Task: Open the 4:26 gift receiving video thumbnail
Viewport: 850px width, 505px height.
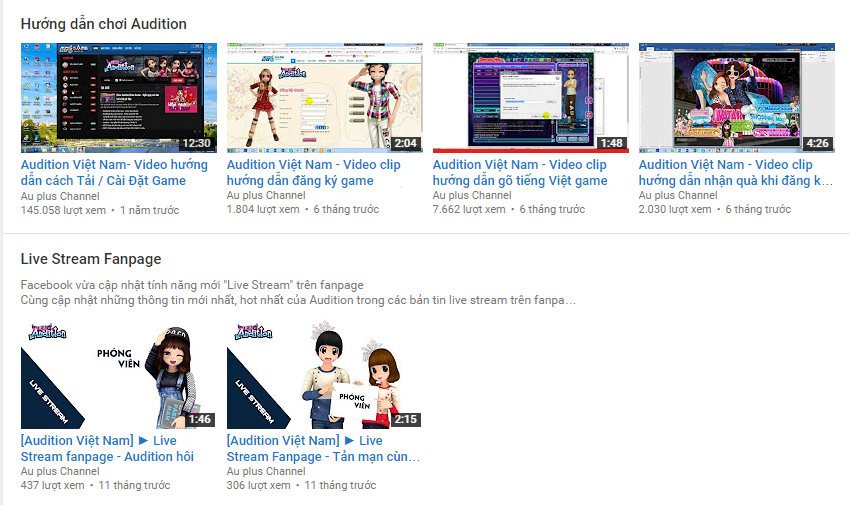Action: pyautogui.click(x=737, y=98)
